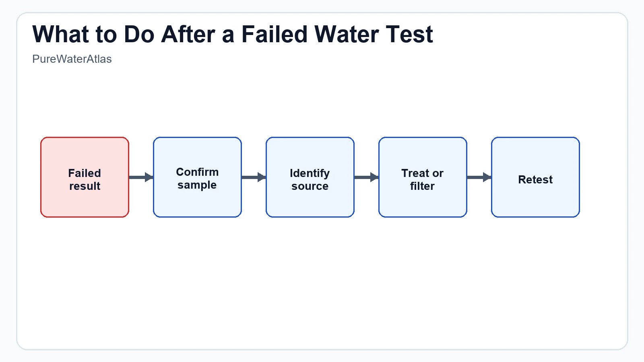Viewport: 644px width, 362px height.
Task: Click the PureWaterAtlas subtitle text
Action: [x=72, y=59]
